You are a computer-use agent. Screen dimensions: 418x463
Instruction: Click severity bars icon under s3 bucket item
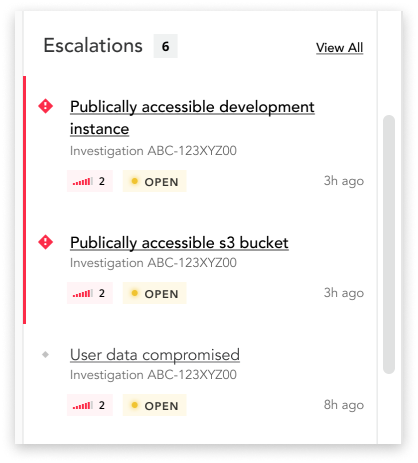[x=83, y=294]
